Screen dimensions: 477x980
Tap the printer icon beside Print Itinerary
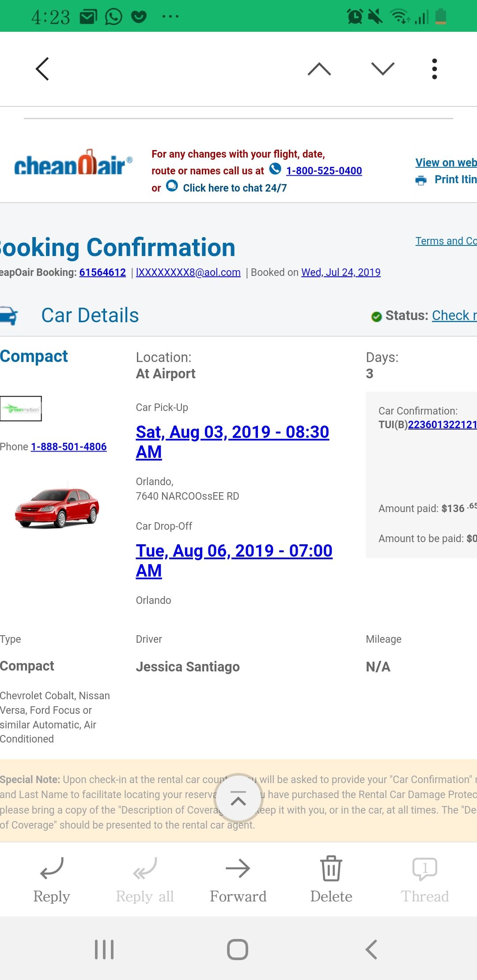(x=421, y=180)
